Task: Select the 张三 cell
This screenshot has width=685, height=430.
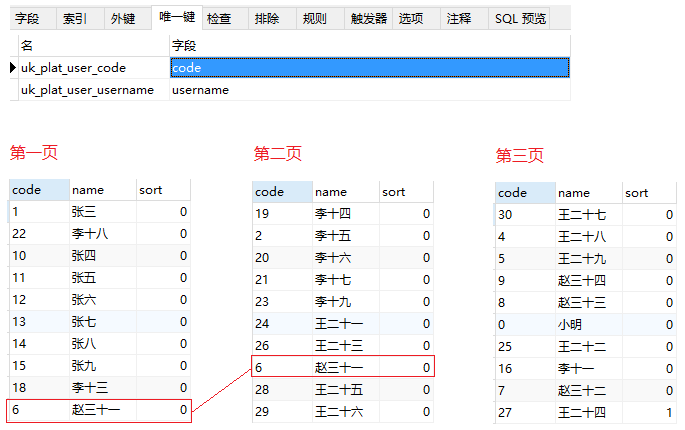Action: tap(103, 212)
